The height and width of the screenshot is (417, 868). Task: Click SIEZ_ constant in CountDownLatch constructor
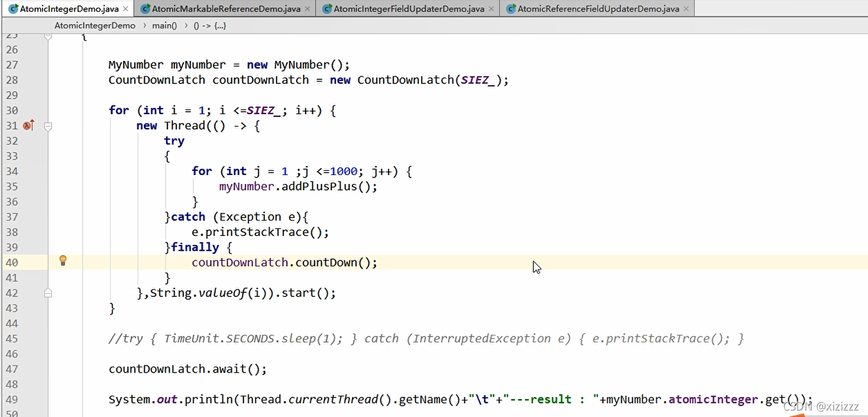tap(477, 80)
